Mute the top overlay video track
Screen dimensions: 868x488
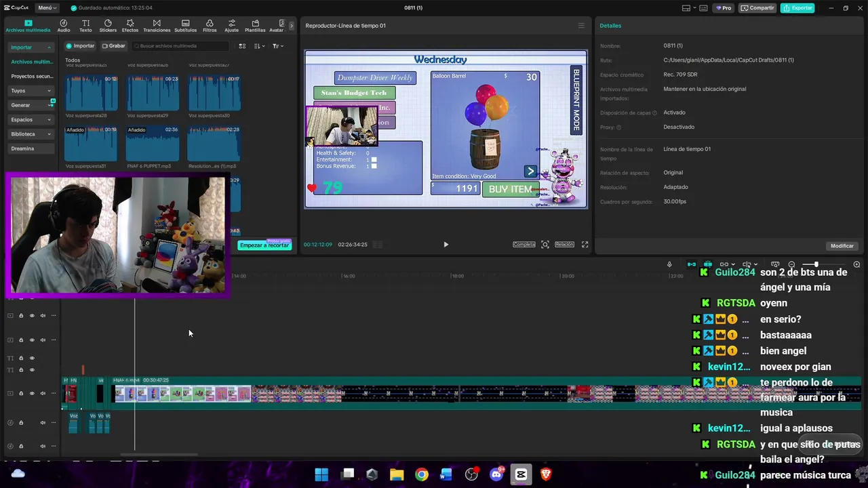pyautogui.click(x=42, y=315)
